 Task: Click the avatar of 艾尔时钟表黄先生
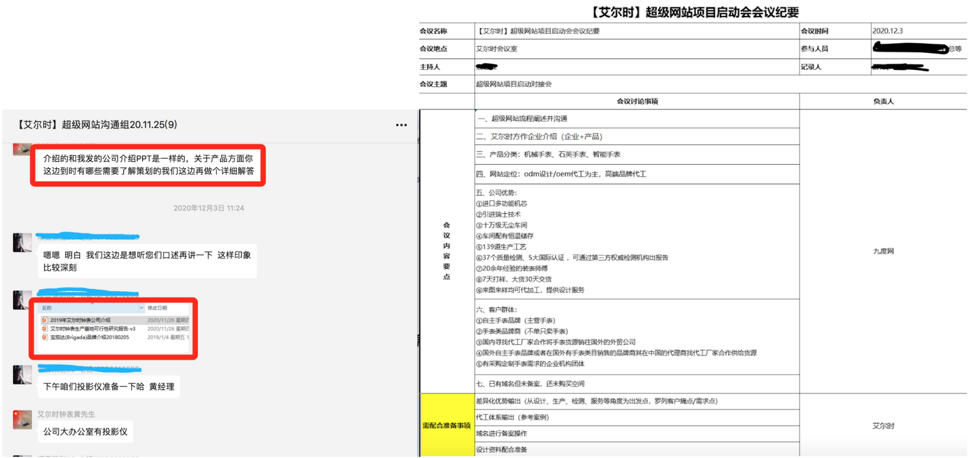23,419
